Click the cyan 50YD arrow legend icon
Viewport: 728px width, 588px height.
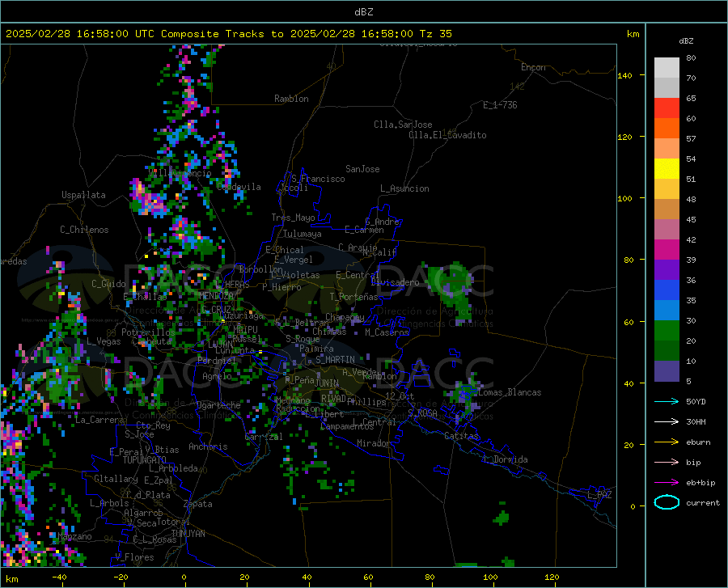click(x=667, y=401)
